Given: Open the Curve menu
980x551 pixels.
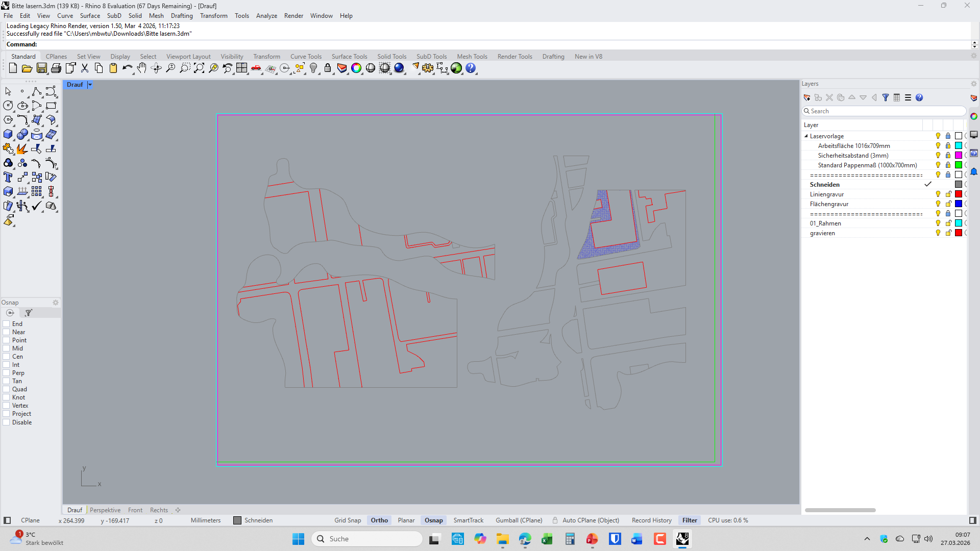Looking at the screenshot, I should click(x=65, y=16).
